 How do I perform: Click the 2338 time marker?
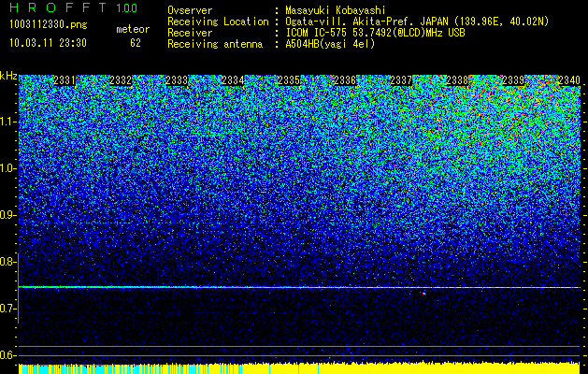pos(457,80)
